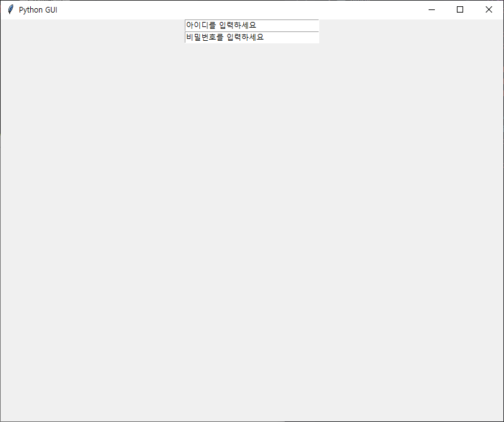Image resolution: width=504 pixels, height=422 pixels.
Task: Focus the 비밀번호를 입력하세요 entry box
Action: [252, 37]
